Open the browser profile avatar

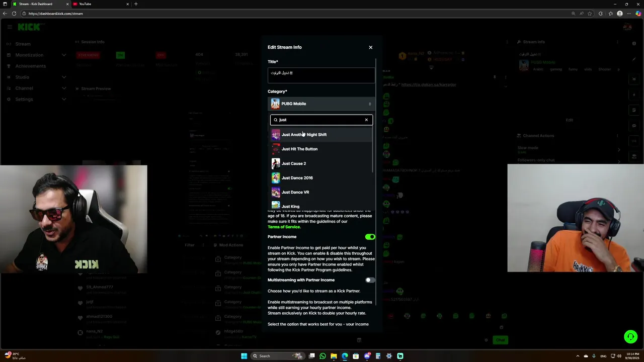pos(620,14)
